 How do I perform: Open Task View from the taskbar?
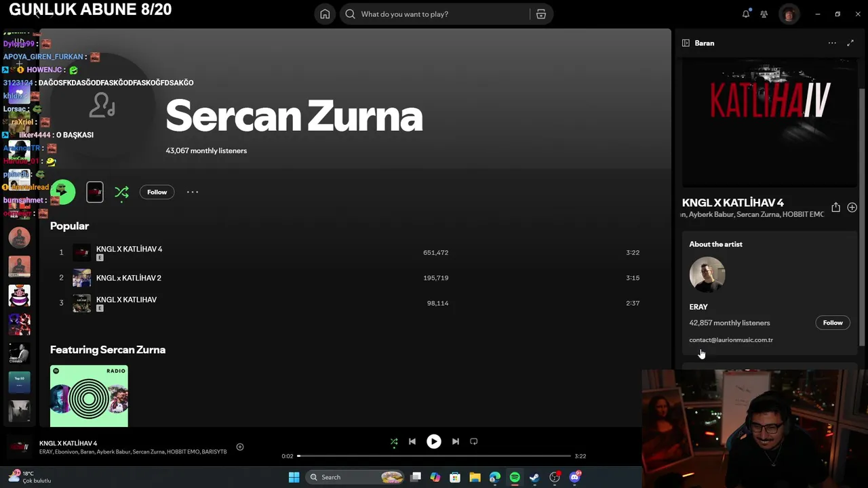(x=416, y=477)
